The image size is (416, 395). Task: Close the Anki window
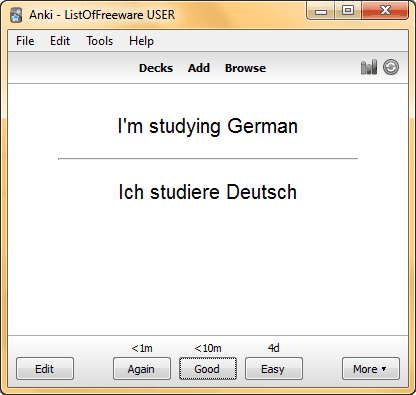point(385,11)
